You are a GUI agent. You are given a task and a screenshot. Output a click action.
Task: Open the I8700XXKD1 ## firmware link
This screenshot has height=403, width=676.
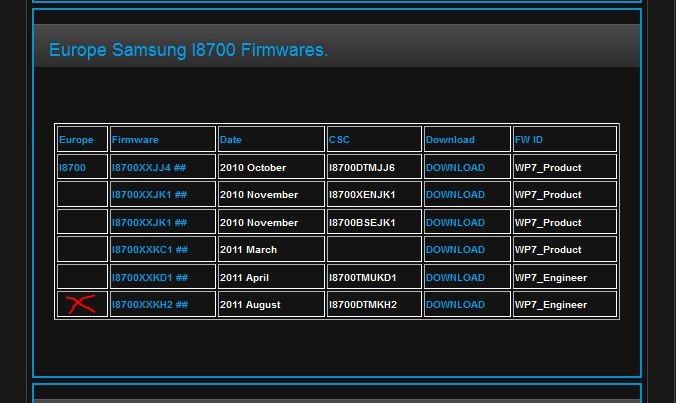click(150, 278)
